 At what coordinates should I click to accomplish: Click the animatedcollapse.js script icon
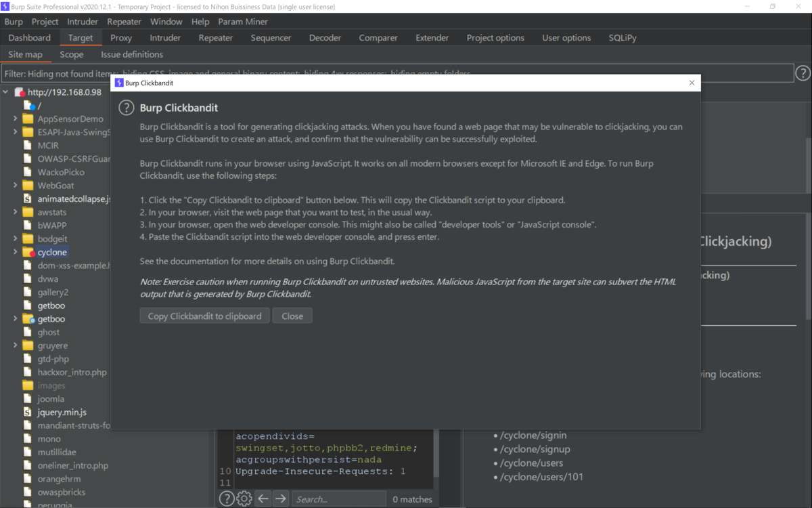coord(28,198)
